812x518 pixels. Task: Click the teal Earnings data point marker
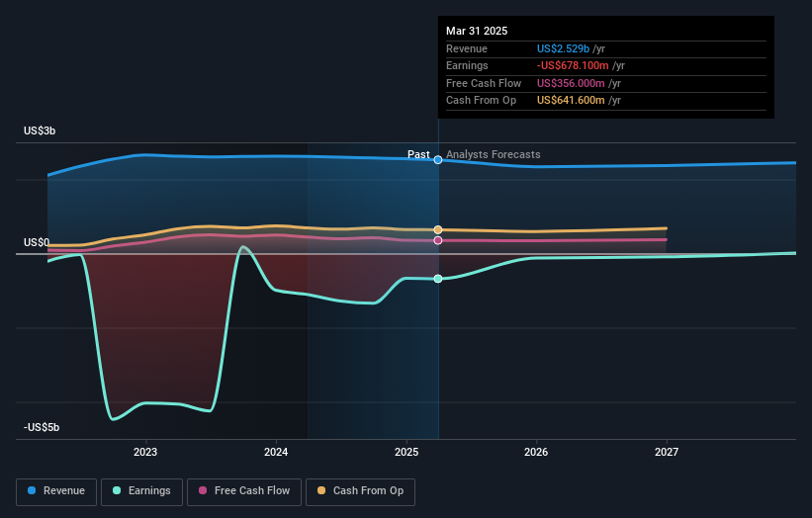click(x=438, y=279)
